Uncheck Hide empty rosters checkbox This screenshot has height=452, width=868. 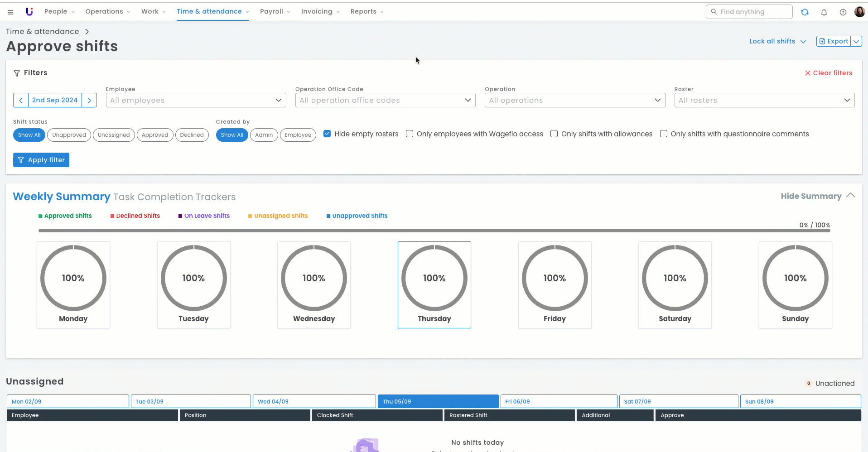pyautogui.click(x=327, y=134)
